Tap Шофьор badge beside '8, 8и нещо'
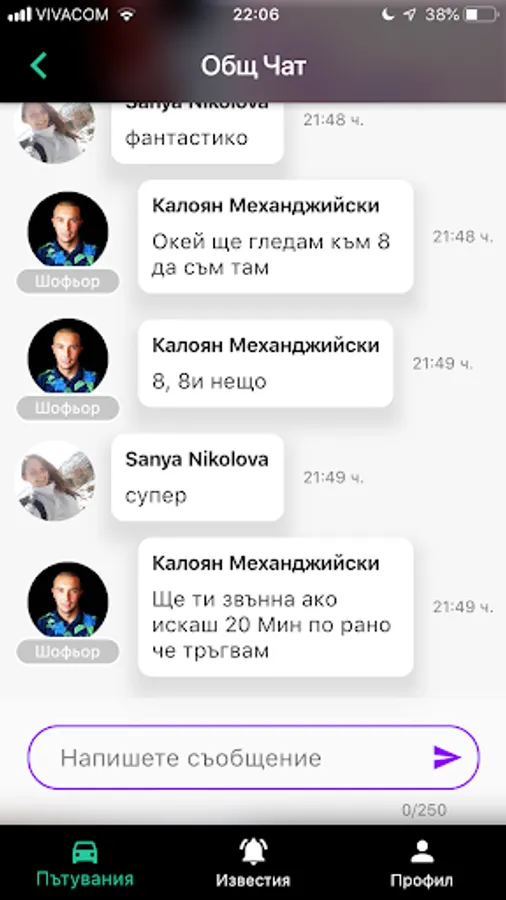The width and height of the screenshot is (506, 900). coord(68,408)
